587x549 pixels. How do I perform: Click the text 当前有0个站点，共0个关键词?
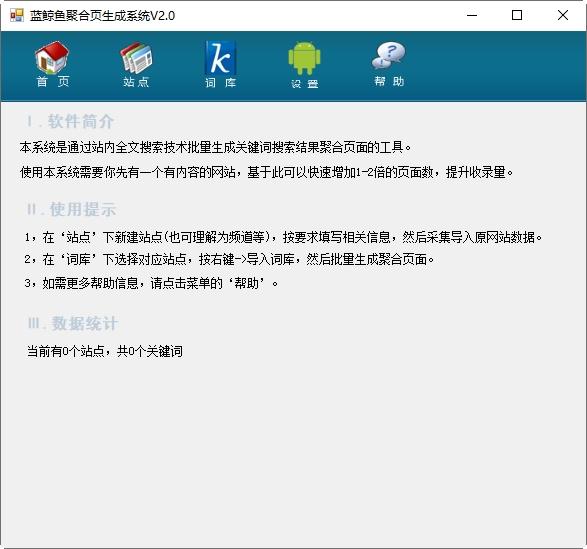[x=105, y=351]
